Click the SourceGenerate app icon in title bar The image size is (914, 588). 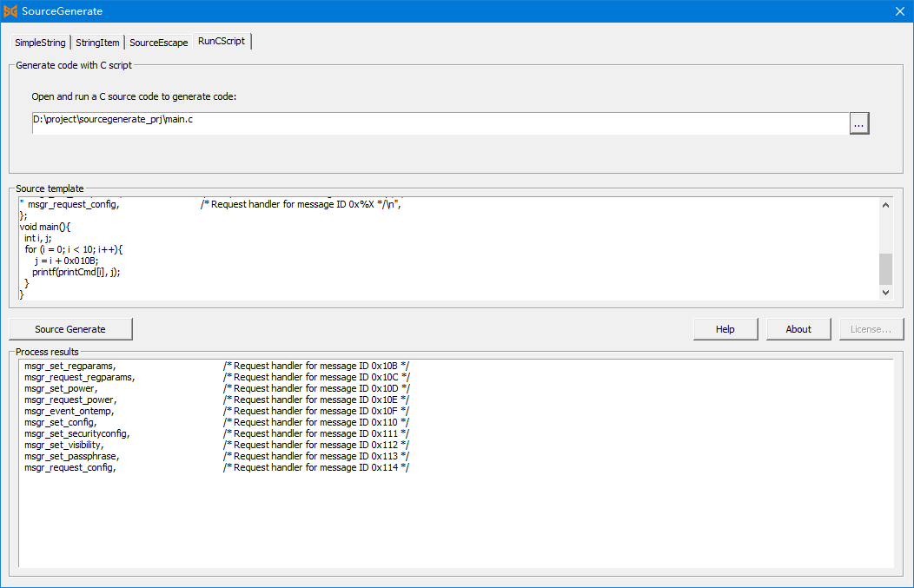(10, 11)
